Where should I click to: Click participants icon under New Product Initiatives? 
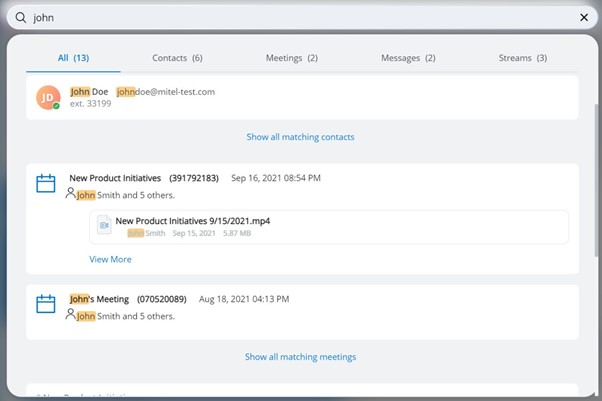pos(70,194)
